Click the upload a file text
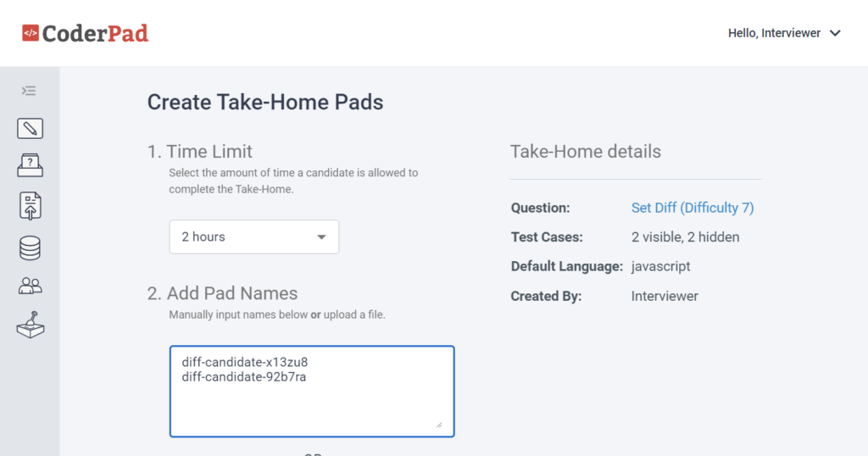Screen dimensions: 868x456 point(354,314)
